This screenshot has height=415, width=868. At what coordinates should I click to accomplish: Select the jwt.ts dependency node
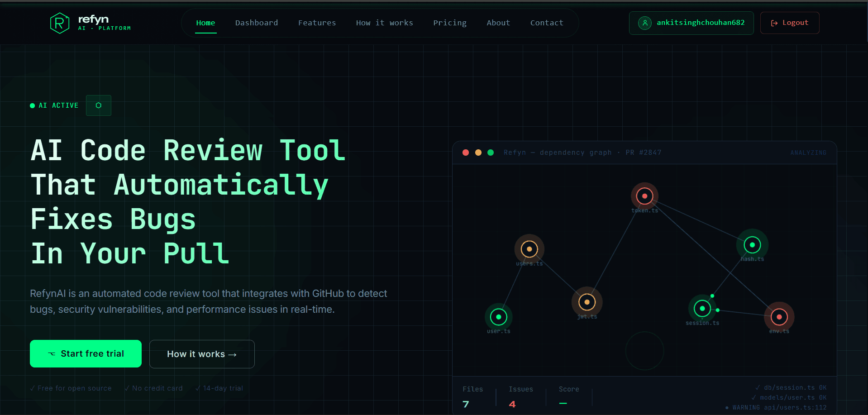pyautogui.click(x=587, y=302)
